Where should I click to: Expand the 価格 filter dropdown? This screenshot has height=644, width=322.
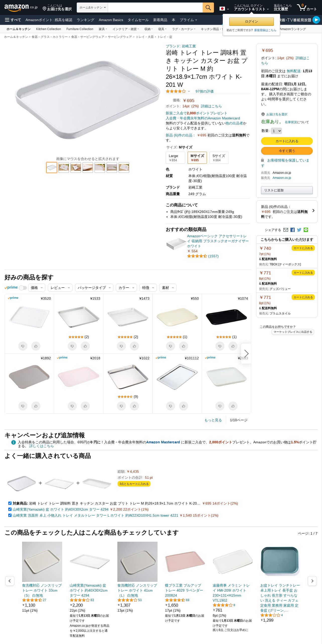pyautogui.click(x=37, y=288)
